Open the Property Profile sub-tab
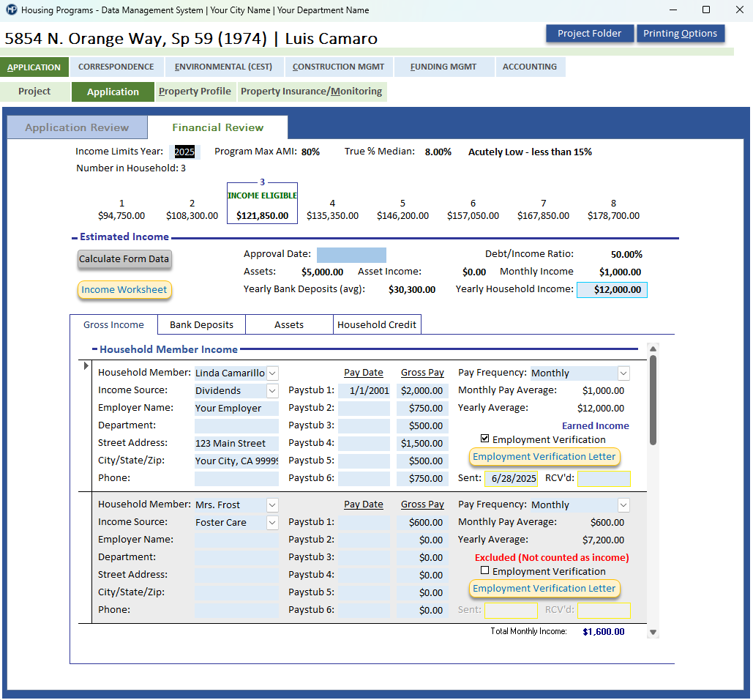 click(x=195, y=92)
